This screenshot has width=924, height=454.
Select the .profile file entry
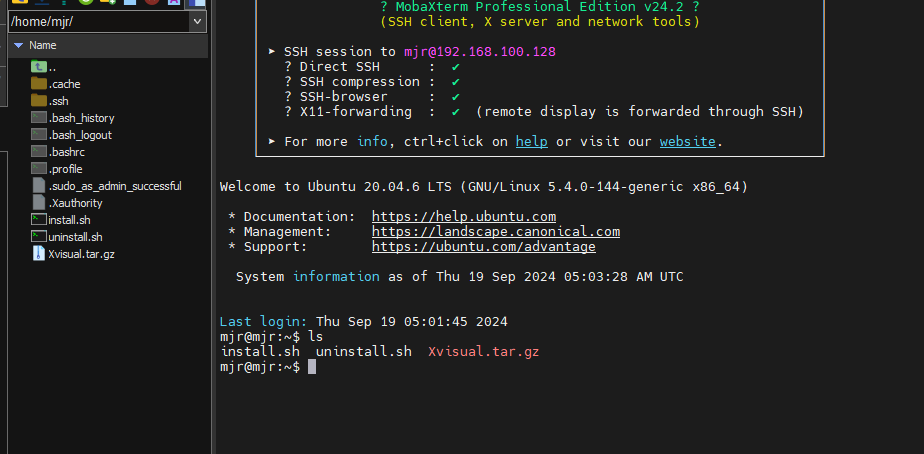[65, 169]
